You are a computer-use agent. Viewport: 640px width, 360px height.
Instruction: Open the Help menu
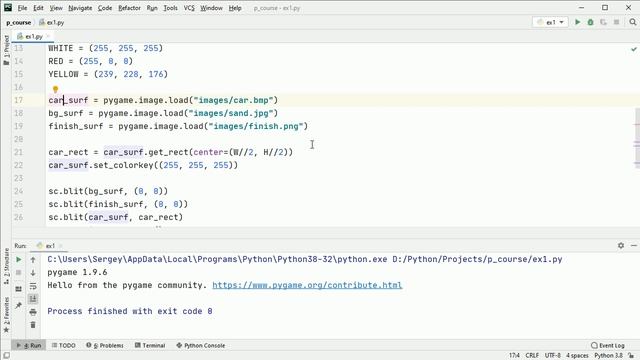pos(235,8)
